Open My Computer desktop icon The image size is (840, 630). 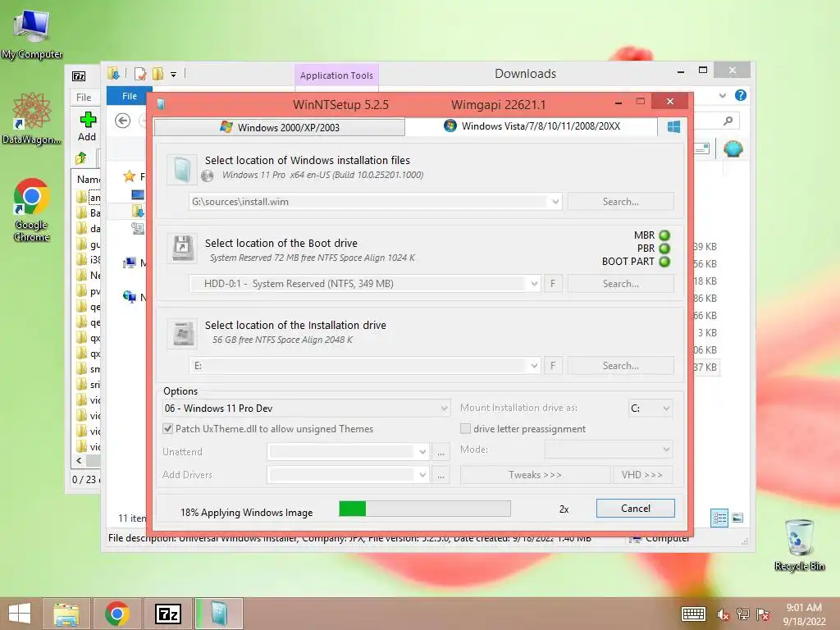coord(32,33)
